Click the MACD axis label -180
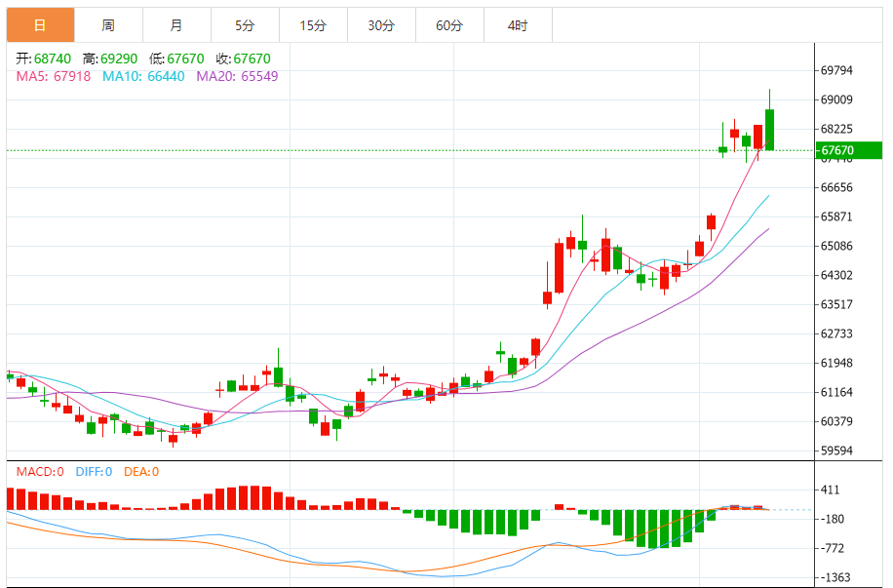Screen dimensions: 893x588 click(833, 519)
